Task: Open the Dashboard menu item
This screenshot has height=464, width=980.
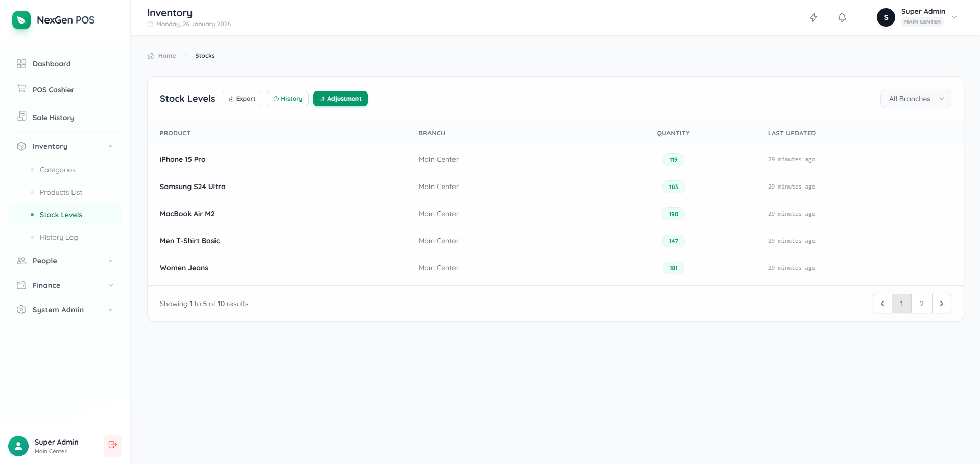Action: point(51,64)
